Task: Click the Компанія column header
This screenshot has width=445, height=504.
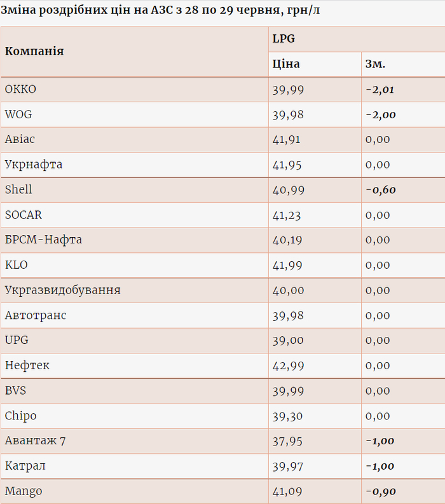Action: (x=34, y=51)
